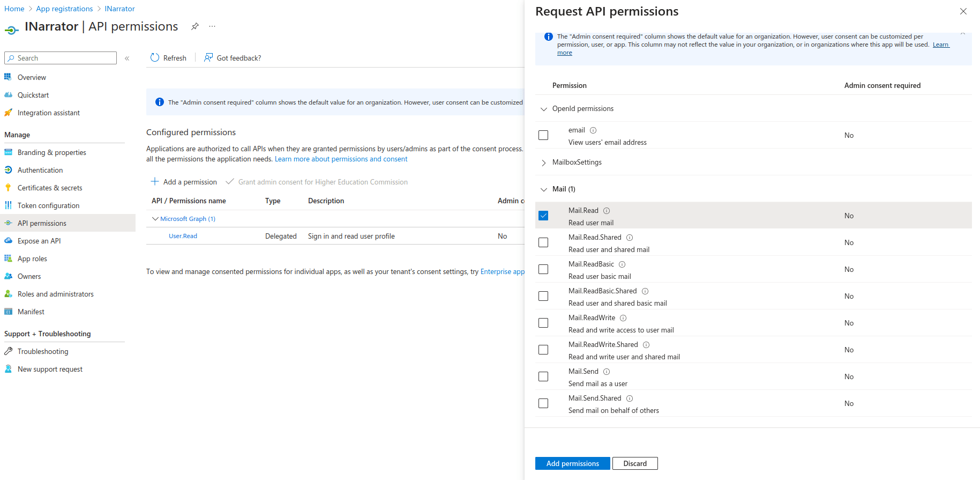Open Learn more about permissions and consent
The height and width of the screenshot is (480, 980).
[x=341, y=159]
